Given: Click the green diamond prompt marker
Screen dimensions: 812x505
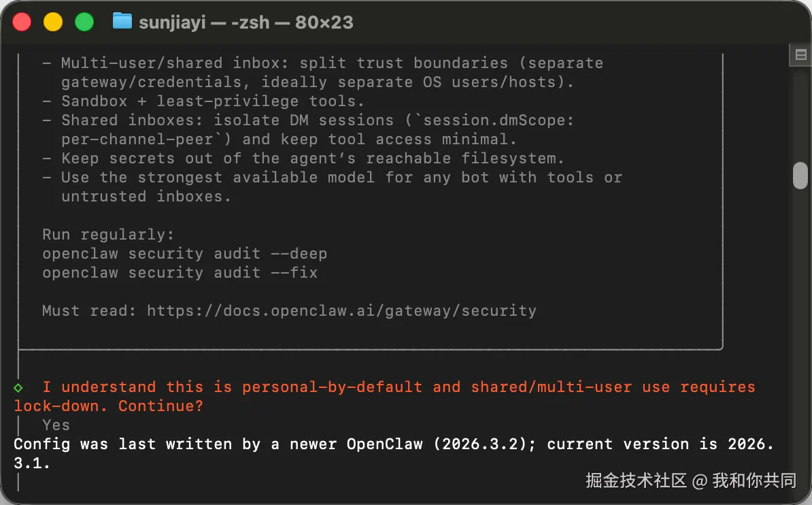Looking at the screenshot, I should point(18,387).
